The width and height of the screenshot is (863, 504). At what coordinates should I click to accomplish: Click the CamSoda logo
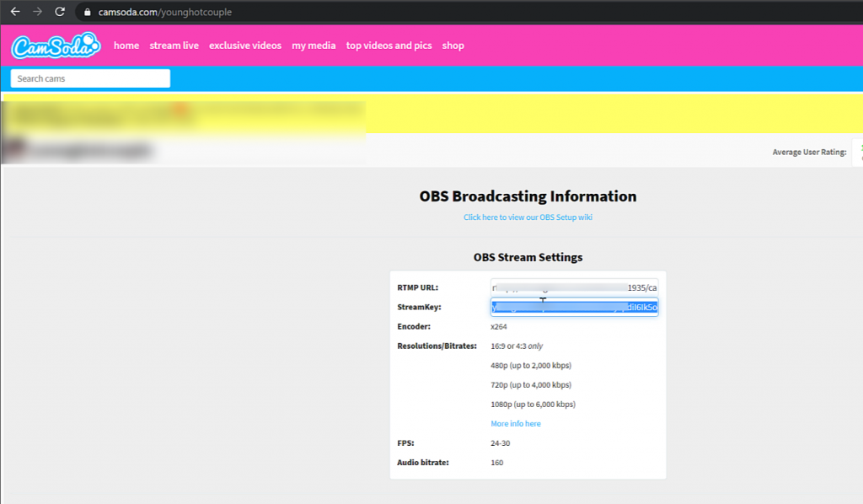tap(56, 46)
